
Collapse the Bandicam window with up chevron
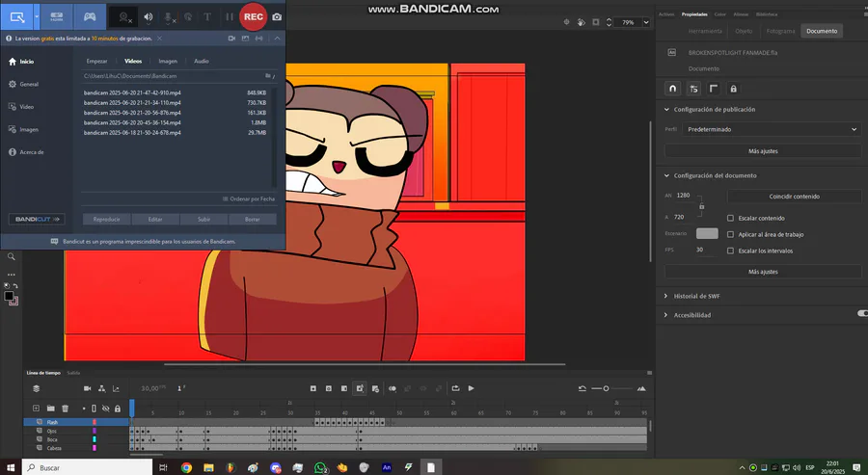pos(277,39)
